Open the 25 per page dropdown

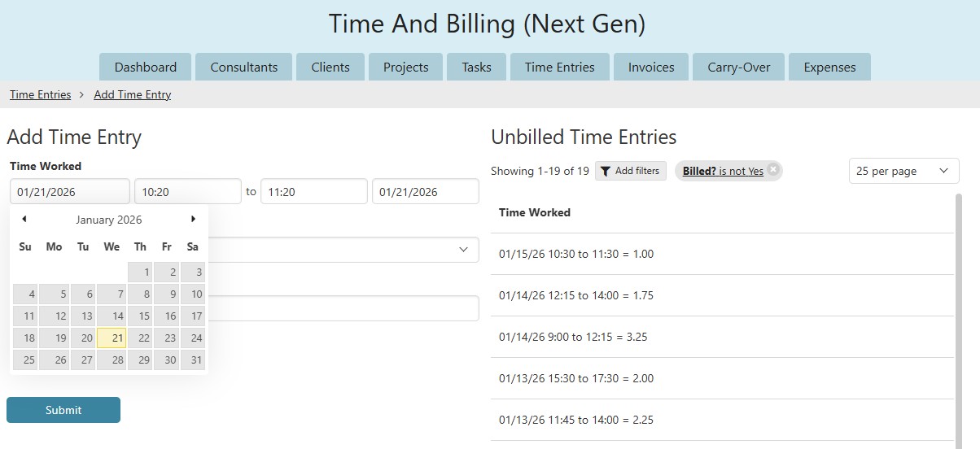point(903,171)
